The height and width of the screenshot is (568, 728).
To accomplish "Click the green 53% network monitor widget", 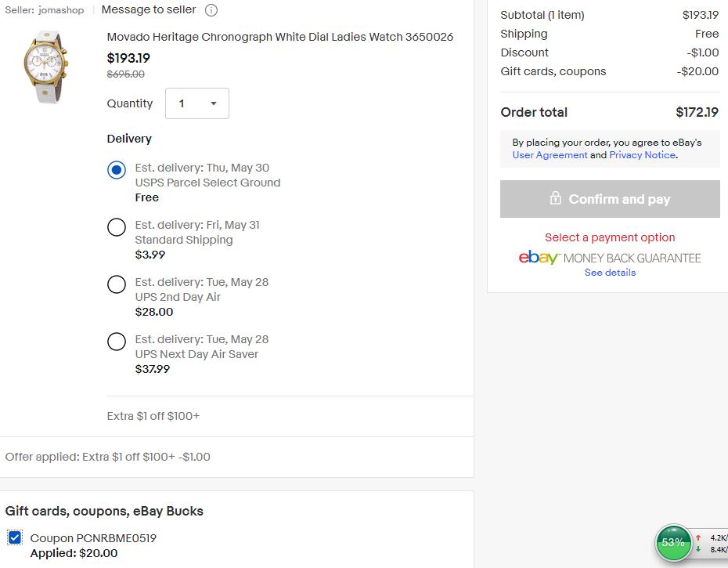I will click(673, 542).
